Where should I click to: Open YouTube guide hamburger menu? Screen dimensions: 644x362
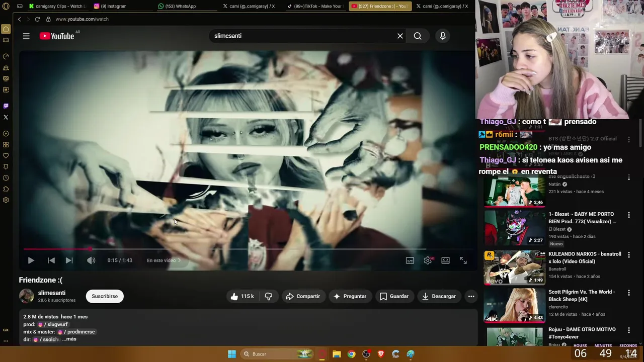(x=26, y=36)
